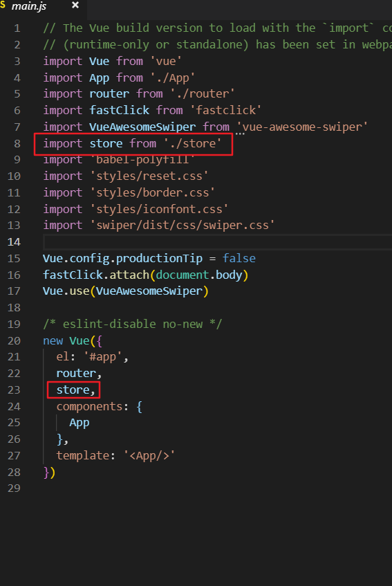Click the closing '})' on line 28
The width and height of the screenshot is (392, 586).
(49, 473)
